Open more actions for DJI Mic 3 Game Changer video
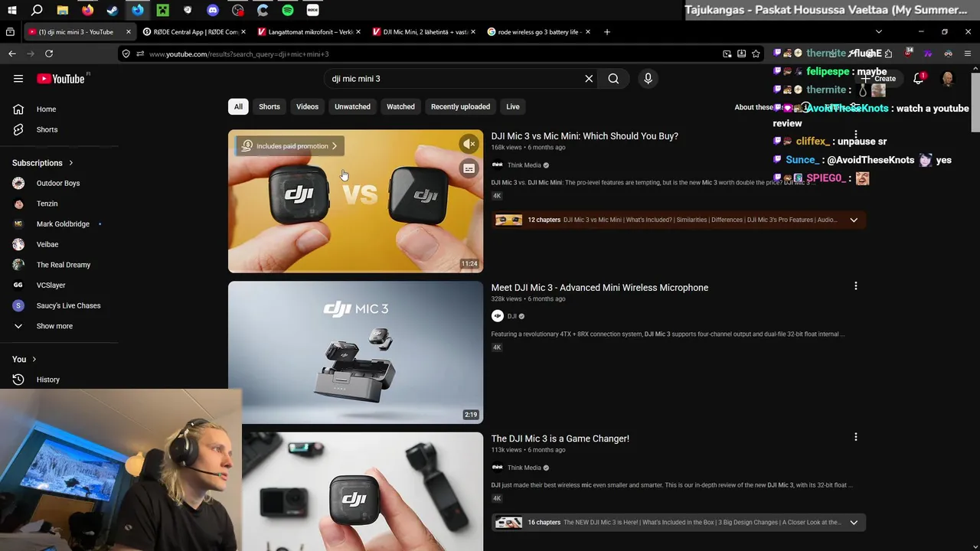The width and height of the screenshot is (980, 551). coord(856,437)
